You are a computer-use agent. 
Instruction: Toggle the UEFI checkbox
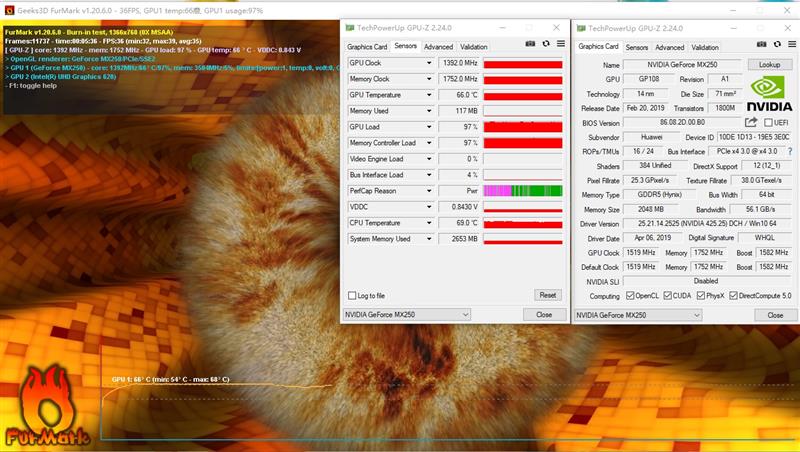[768, 122]
